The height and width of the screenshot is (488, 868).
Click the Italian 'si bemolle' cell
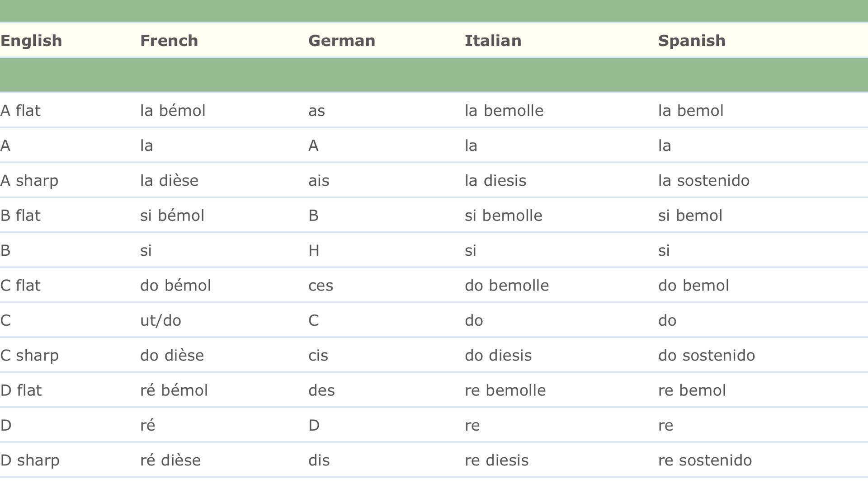(x=503, y=216)
